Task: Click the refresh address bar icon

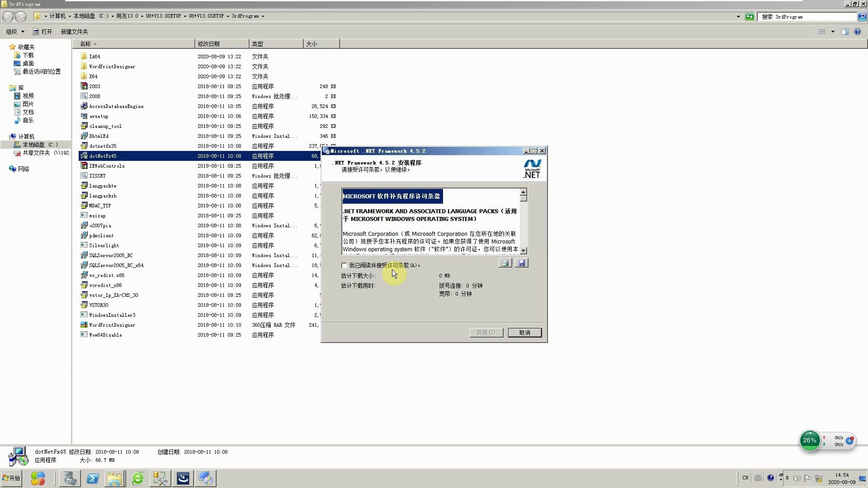Action: click(750, 17)
